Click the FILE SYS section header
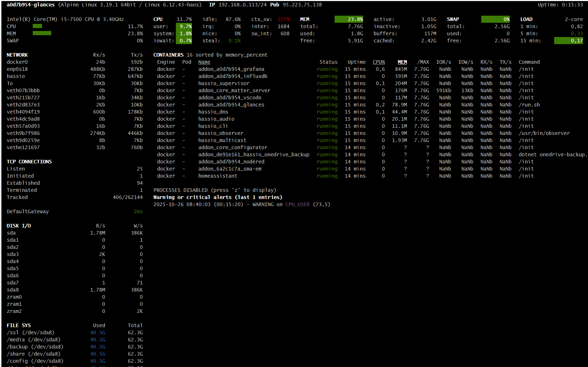 [x=19, y=325]
